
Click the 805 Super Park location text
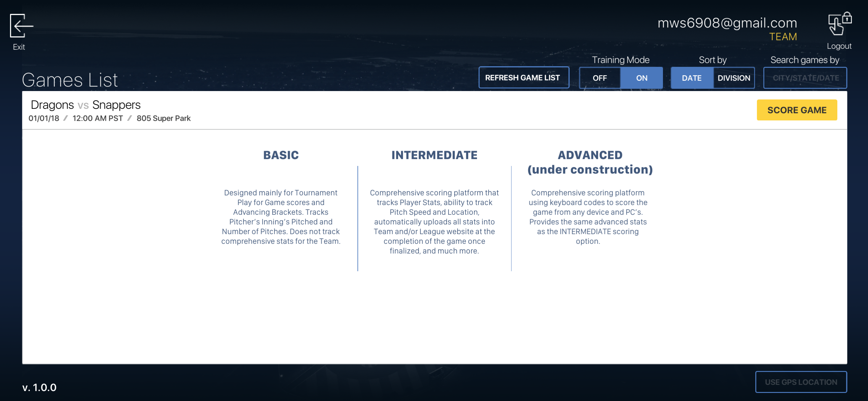[163, 118]
